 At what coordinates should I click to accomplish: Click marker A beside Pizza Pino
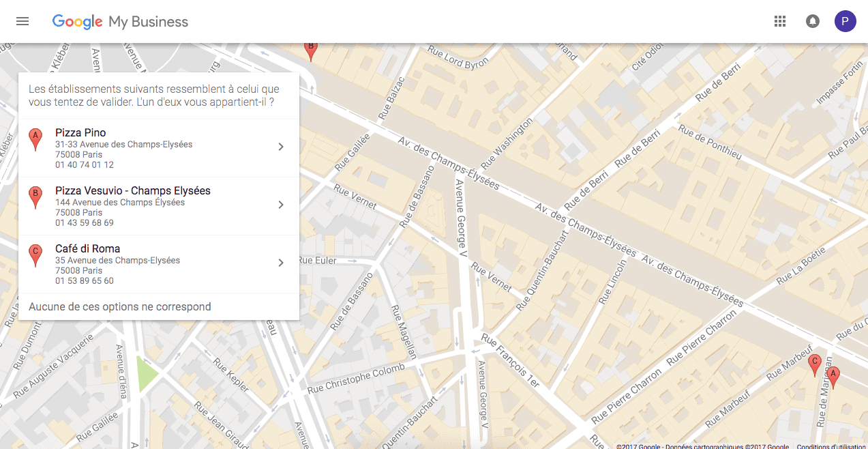(35, 139)
